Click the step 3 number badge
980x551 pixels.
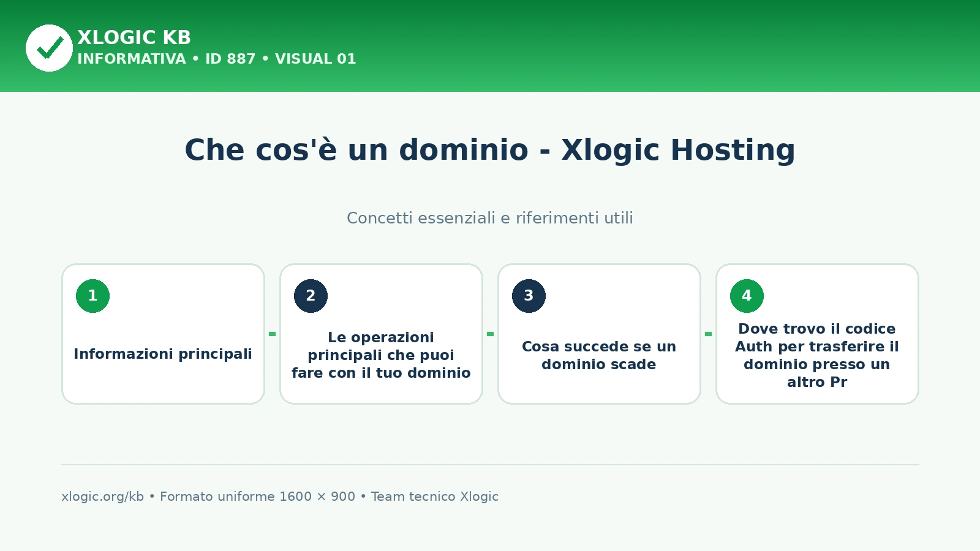(x=529, y=296)
